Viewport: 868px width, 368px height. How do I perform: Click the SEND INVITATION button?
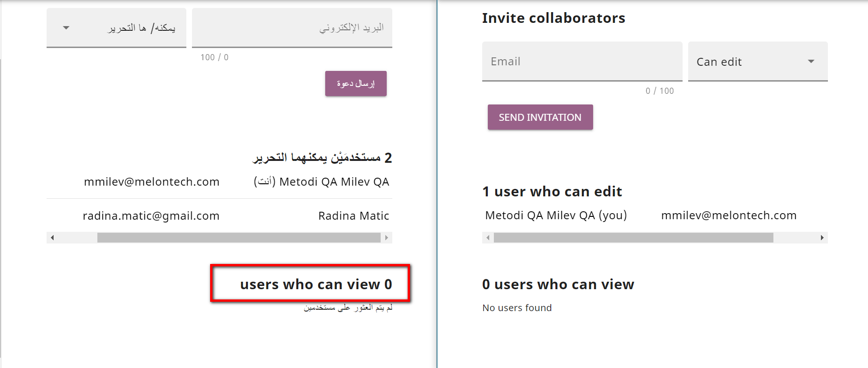(x=540, y=117)
